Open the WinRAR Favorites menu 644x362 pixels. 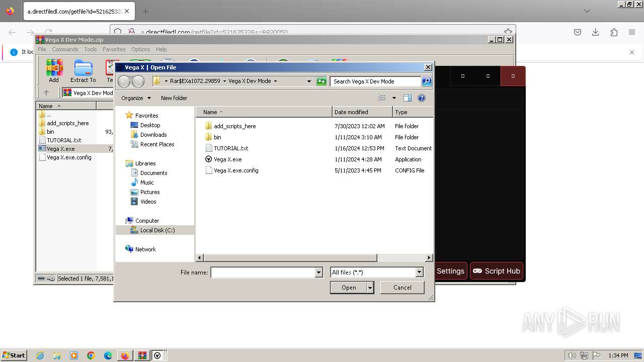pos(114,49)
